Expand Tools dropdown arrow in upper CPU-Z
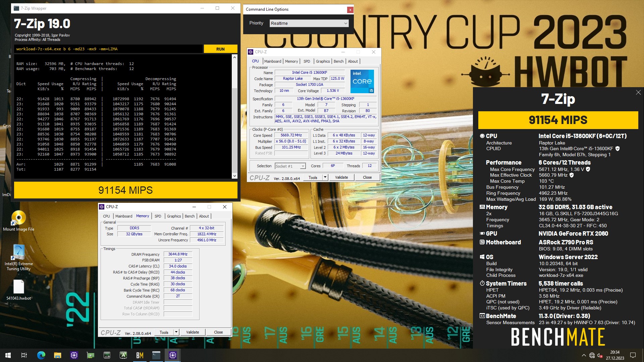This screenshot has height=362, width=644. click(325, 177)
